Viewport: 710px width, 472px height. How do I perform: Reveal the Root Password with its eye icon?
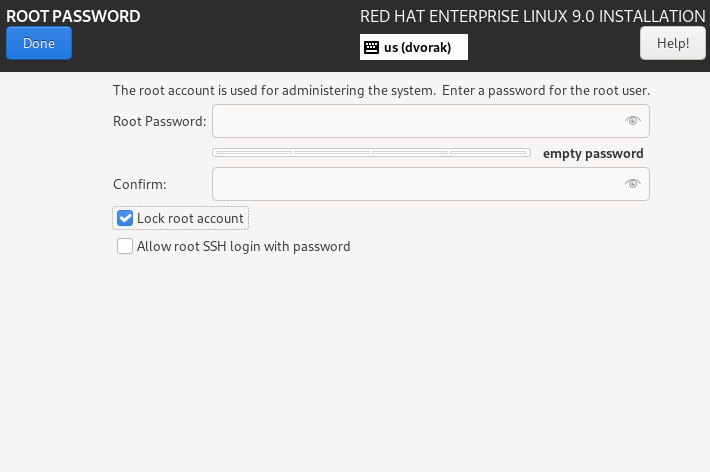click(632, 121)
